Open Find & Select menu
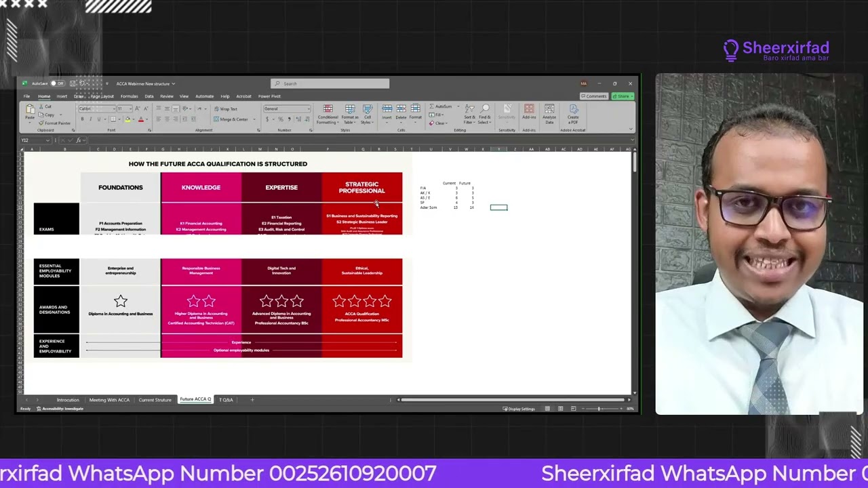Viewport: 868px width, 488px height. (x=485, y=114)
